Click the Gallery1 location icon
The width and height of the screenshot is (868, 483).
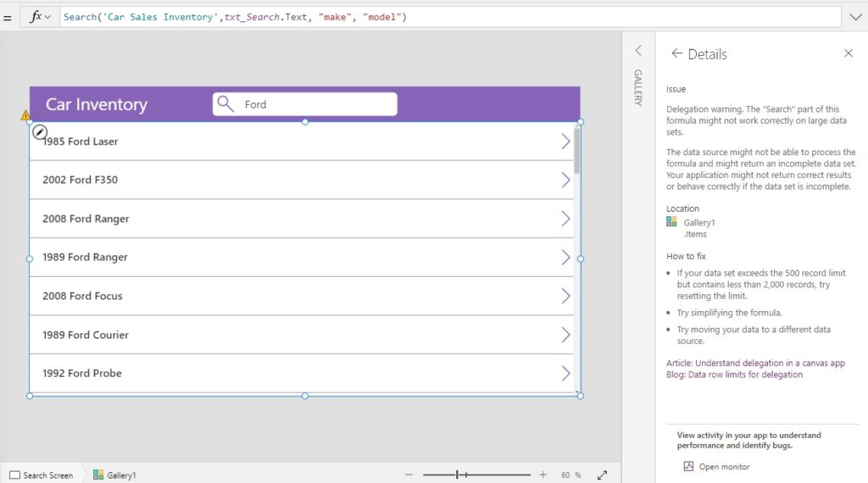pos(671,222)
